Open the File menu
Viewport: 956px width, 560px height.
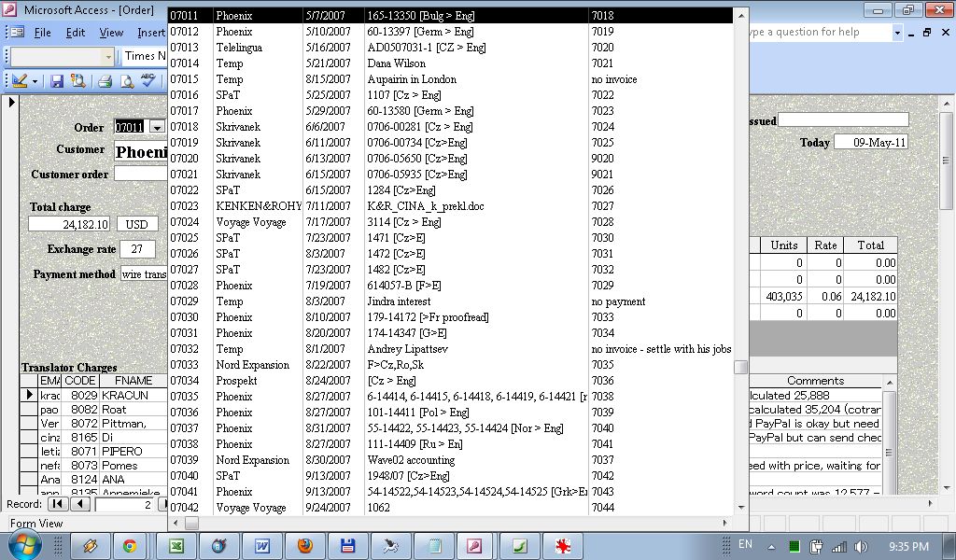pos(42,33)
